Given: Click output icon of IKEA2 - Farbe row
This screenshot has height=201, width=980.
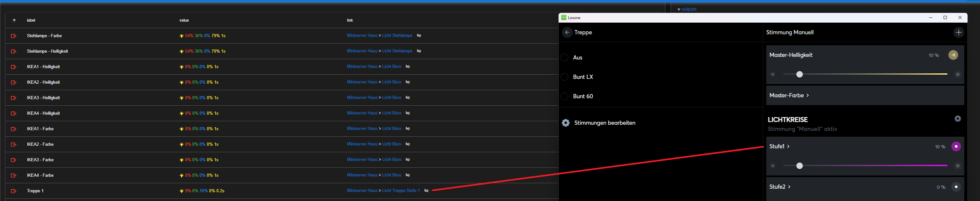Looking at the screenshot, I should pyautogui.click(x=14, y=144).
